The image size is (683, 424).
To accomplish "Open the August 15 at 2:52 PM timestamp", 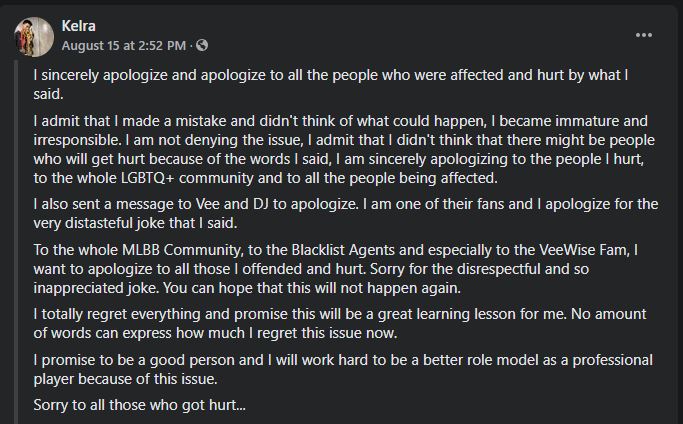I will pyautogui.click(x=124, y=45).
